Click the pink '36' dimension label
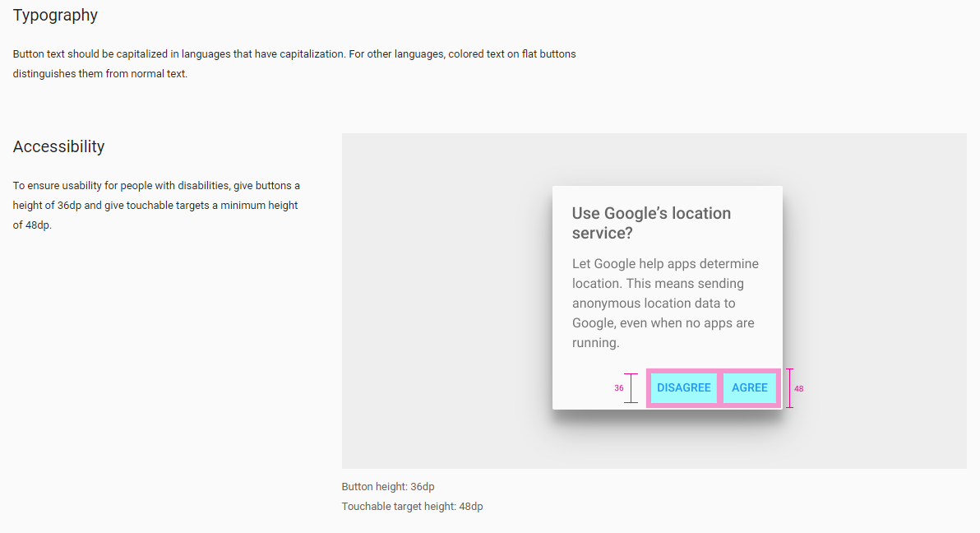This screenshot has width=980, height=533. pyautogui.click(x=619, y=388)
